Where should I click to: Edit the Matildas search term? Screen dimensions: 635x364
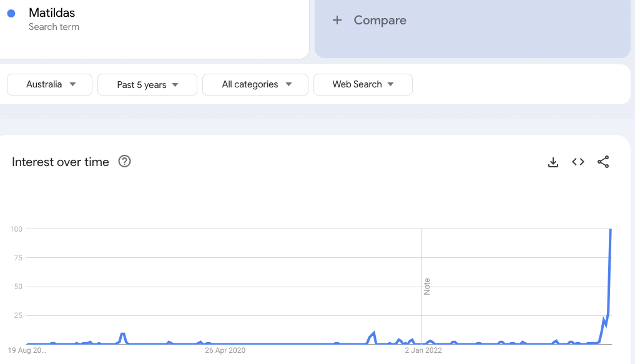click(x=52, y=12)
